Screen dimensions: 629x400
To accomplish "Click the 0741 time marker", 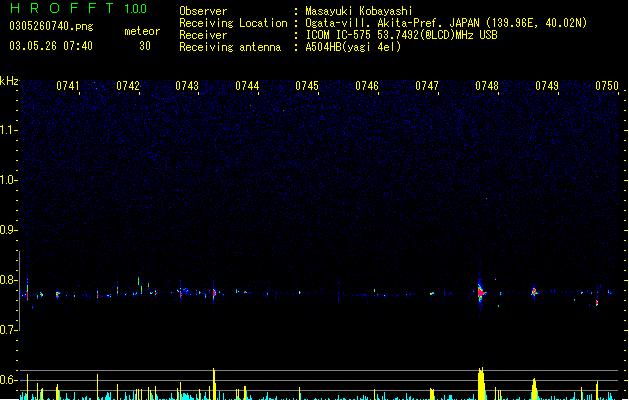I will point(67,86).
